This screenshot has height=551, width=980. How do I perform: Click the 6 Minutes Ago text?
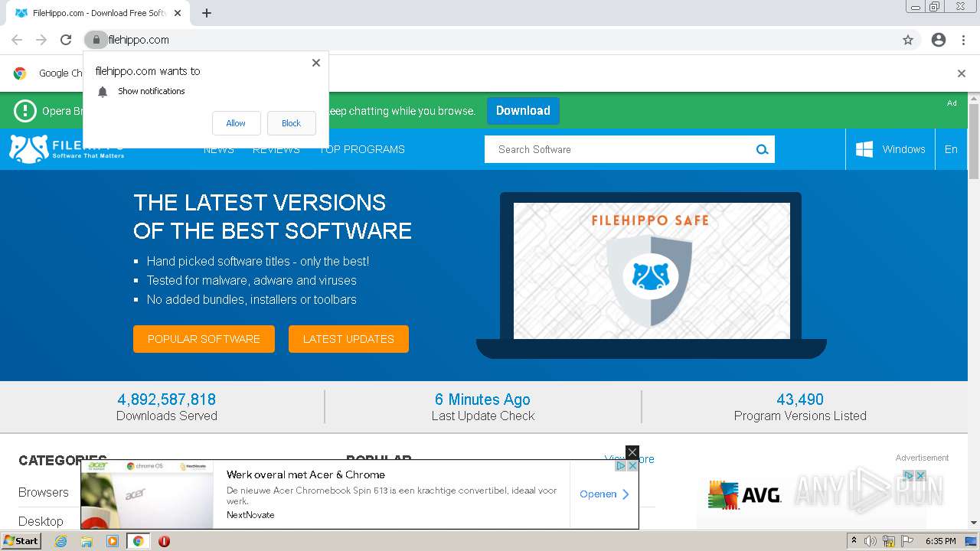(482, 399)
